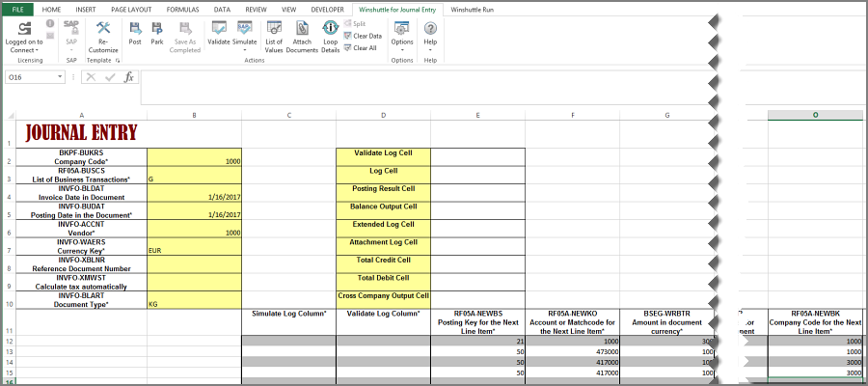Screen dimensions: 868x386
Task: Switch to the Winshuttle Run tab
Action: tap(473, 10)
